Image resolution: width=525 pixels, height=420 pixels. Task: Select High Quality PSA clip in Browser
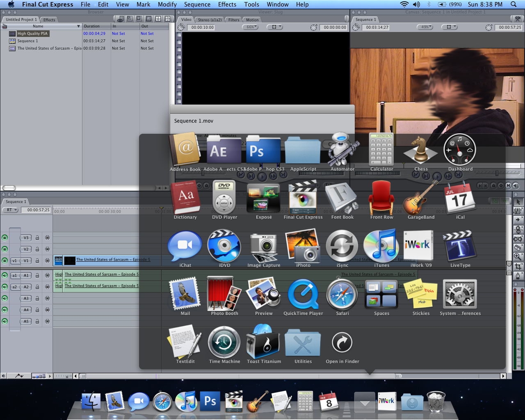click(32, 34)
